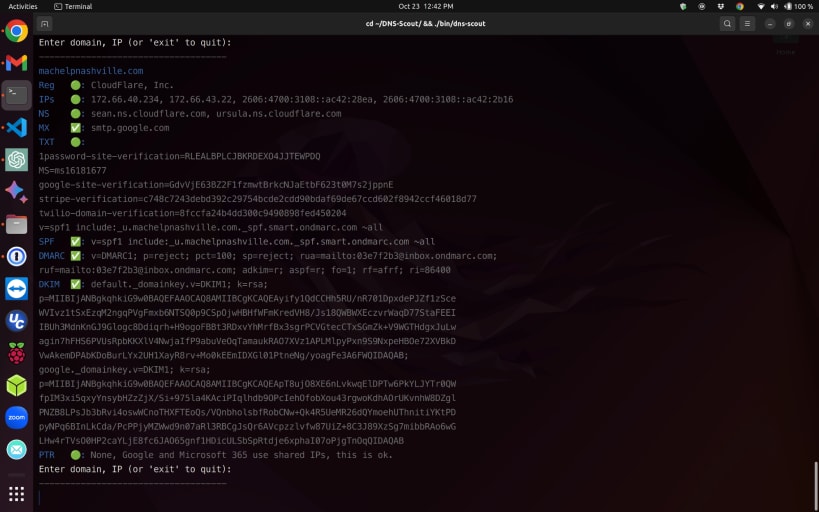Launch 1Password from the dock
Image resolution: width=819 pixels, height=512 pixels.
tap(16, 257)
